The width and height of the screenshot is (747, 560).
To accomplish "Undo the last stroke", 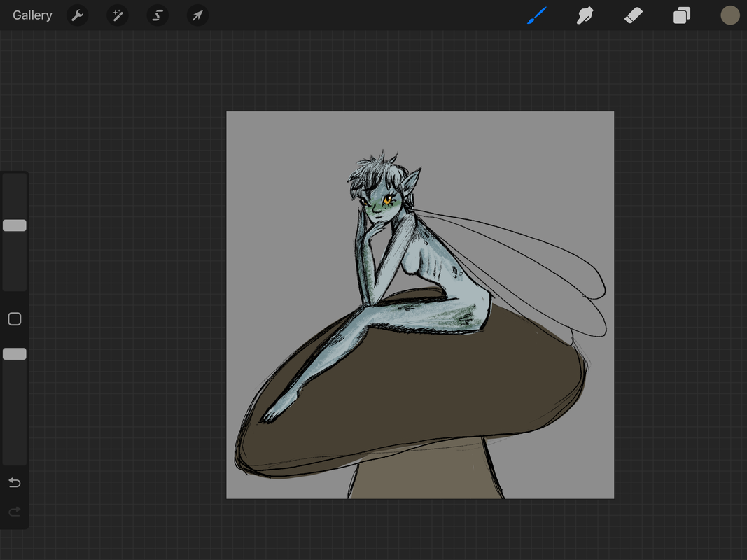I will click(x=15, y=483).
